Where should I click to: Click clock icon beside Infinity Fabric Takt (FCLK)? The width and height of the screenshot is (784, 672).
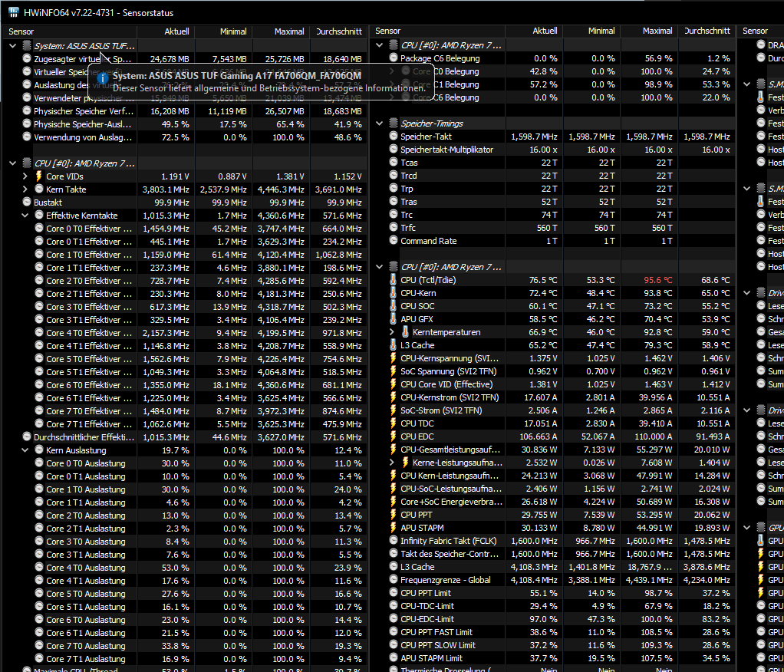click(394, 541)
